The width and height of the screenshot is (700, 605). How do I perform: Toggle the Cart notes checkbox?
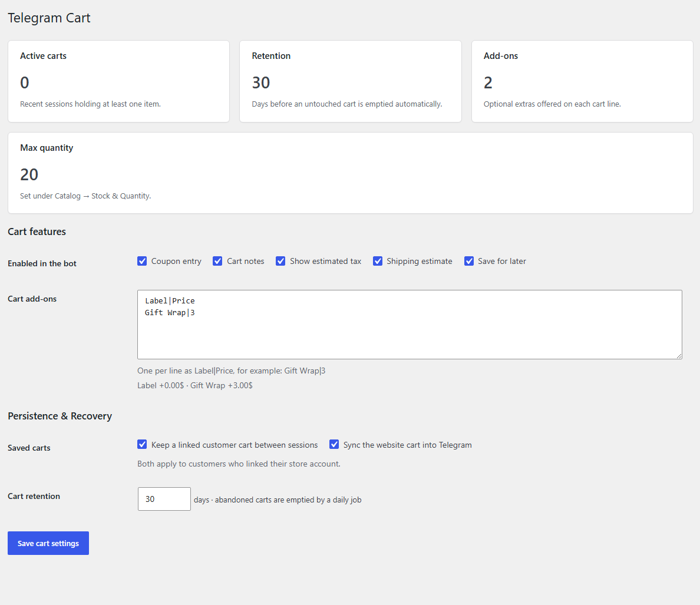pos(217,261)
